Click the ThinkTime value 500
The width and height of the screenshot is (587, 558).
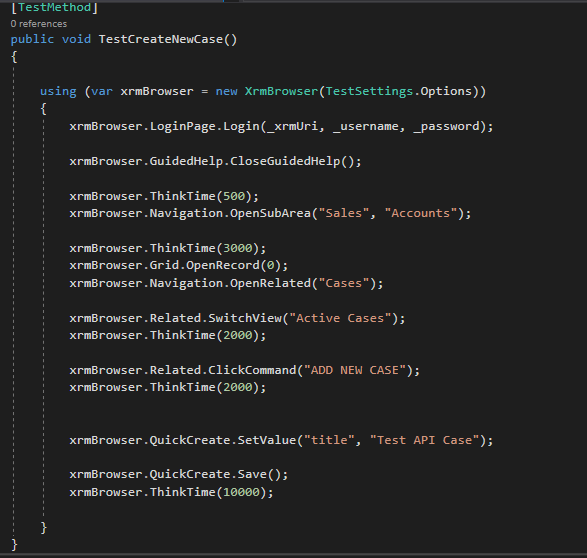click(234, 196)
